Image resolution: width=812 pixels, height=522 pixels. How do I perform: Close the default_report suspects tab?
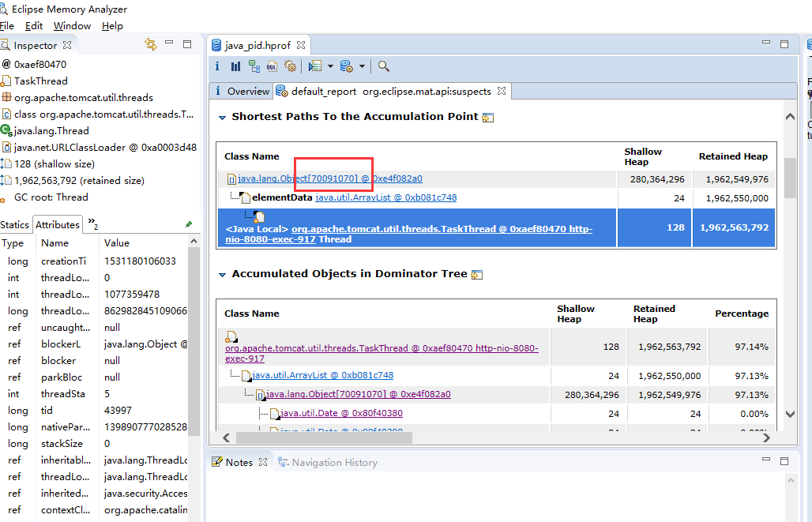tap(501, 92)
